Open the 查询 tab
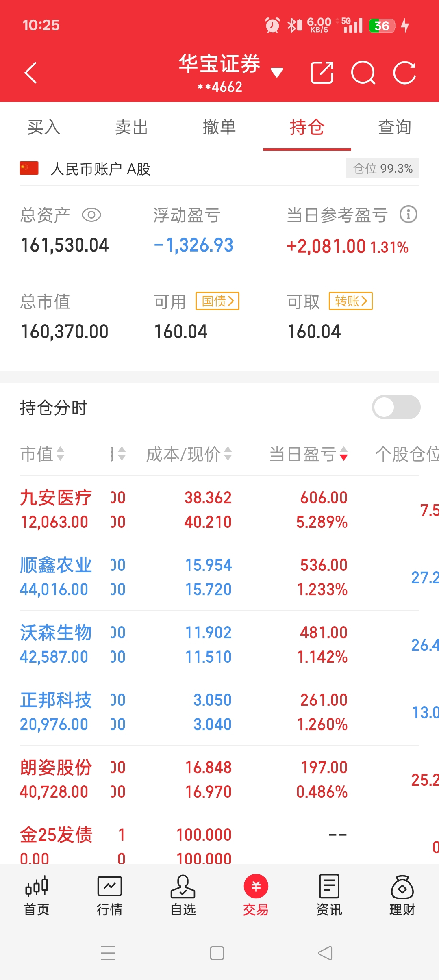 pos(395,127)
